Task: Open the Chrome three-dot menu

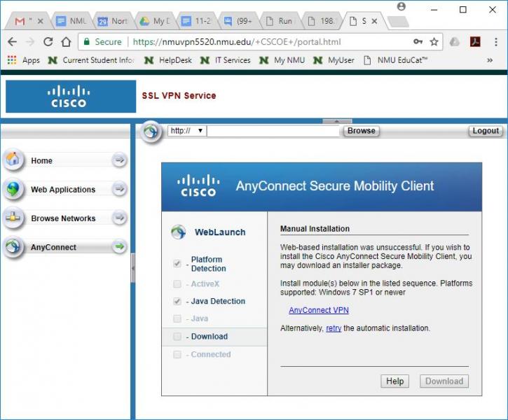Action: pos(495,42)
